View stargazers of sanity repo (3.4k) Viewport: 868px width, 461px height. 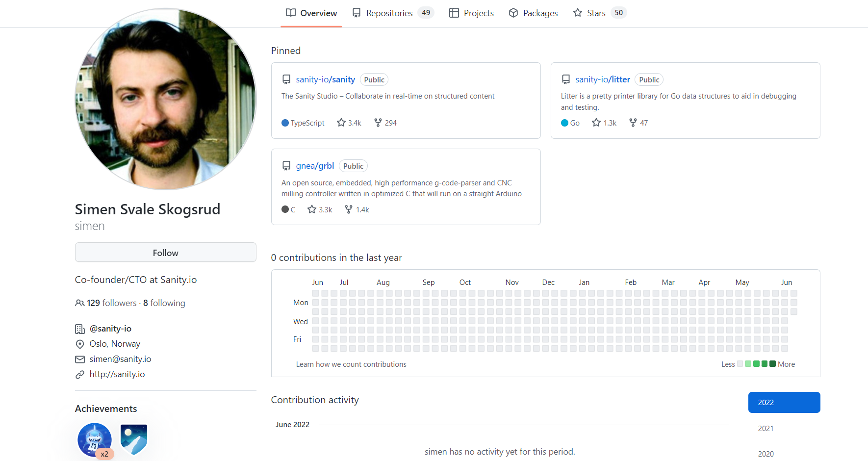click(x=349, y=123)
